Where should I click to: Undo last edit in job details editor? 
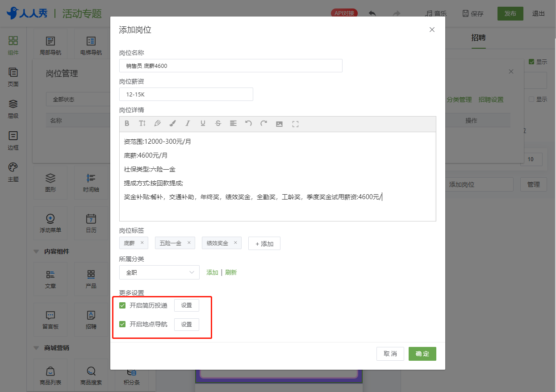[x=249, y=124]
